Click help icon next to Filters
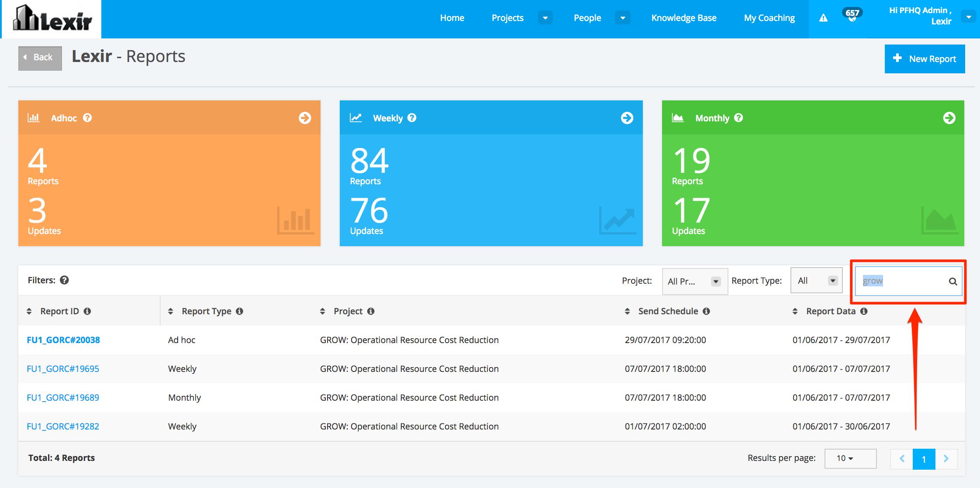The image size is (980, 488). pos(64,280)
